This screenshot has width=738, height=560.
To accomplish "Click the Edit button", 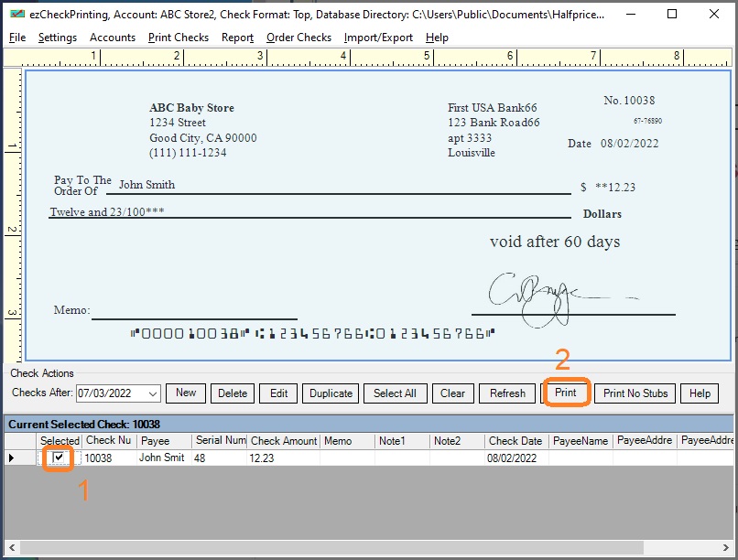I will (279, 393).
